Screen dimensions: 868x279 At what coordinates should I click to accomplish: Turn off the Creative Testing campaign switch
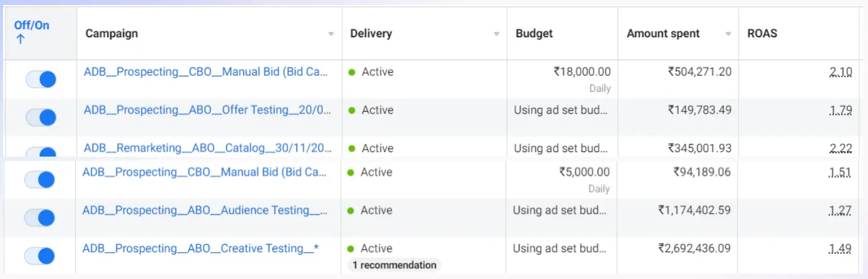[39, 256]
